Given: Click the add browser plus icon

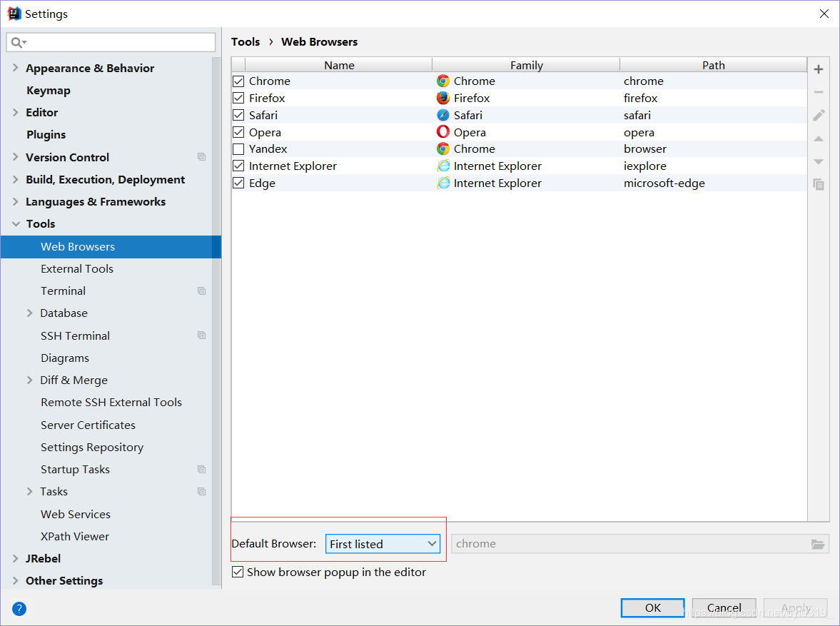Looking at the screenshot, I should point(818,69).
